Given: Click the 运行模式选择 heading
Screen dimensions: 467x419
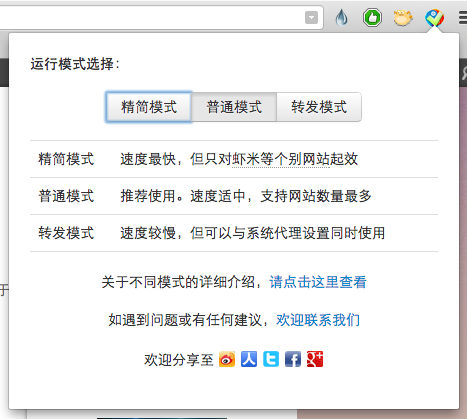Looking at the screenshot, I should click(75, 64).
